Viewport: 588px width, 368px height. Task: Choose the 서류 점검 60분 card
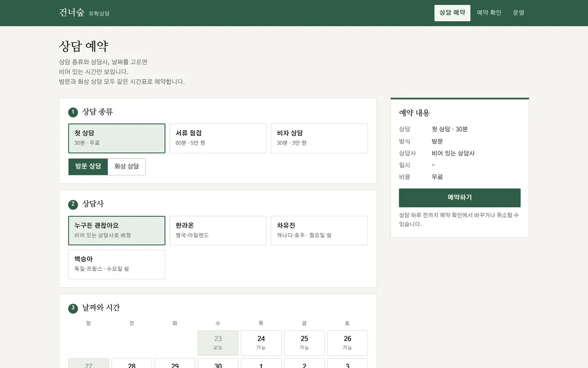tap(218, 138)
